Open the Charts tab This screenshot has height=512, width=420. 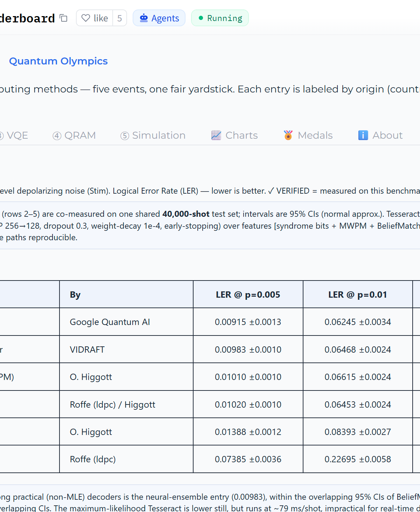coord(234,135)
